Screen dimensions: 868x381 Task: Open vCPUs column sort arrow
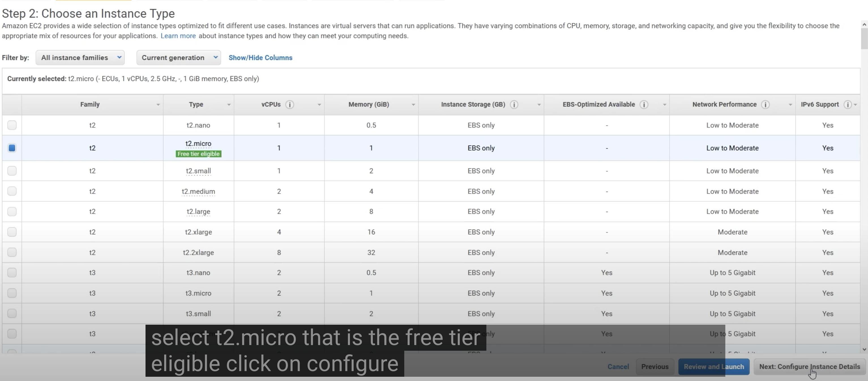tap(319, 105)
